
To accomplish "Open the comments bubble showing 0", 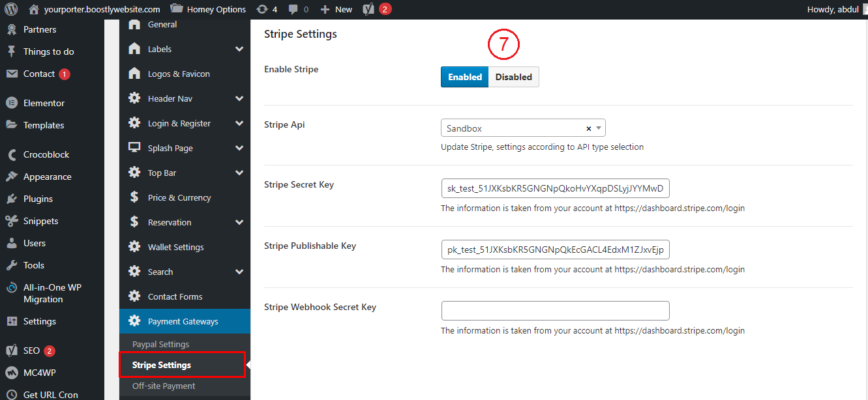I will click(298, 9).
